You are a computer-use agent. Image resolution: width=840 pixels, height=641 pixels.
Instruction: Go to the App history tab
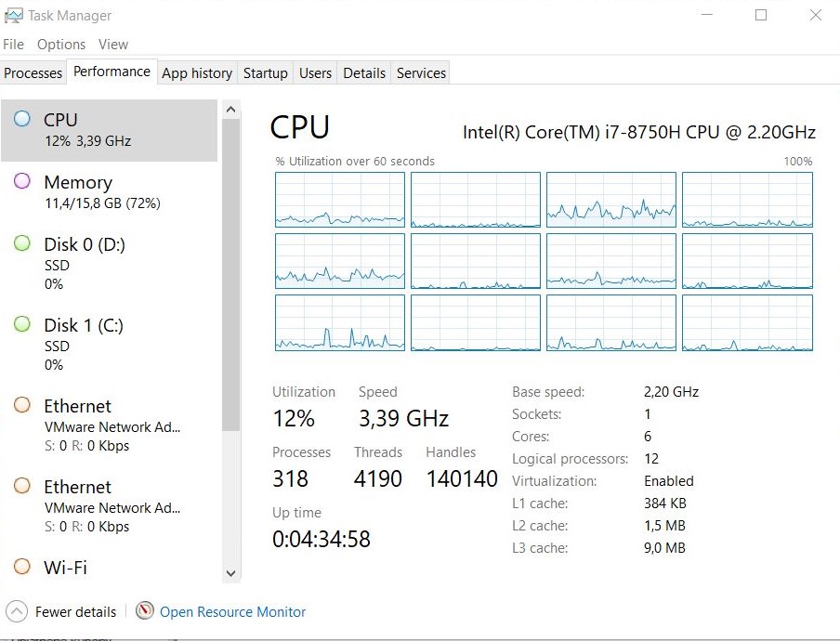point(197,73)
